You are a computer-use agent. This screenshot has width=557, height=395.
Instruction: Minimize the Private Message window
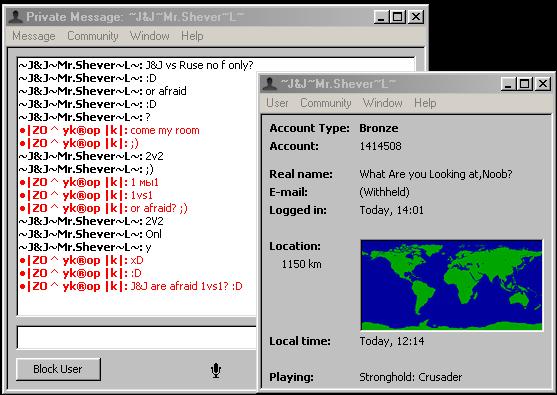381,17
